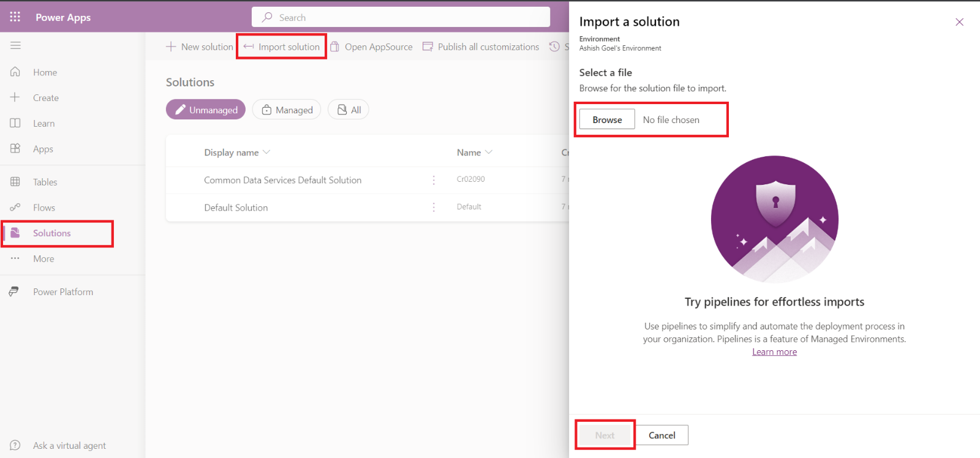Show All solutions filter
This screenshot has width=980, height=458.
tap(349, 110)
